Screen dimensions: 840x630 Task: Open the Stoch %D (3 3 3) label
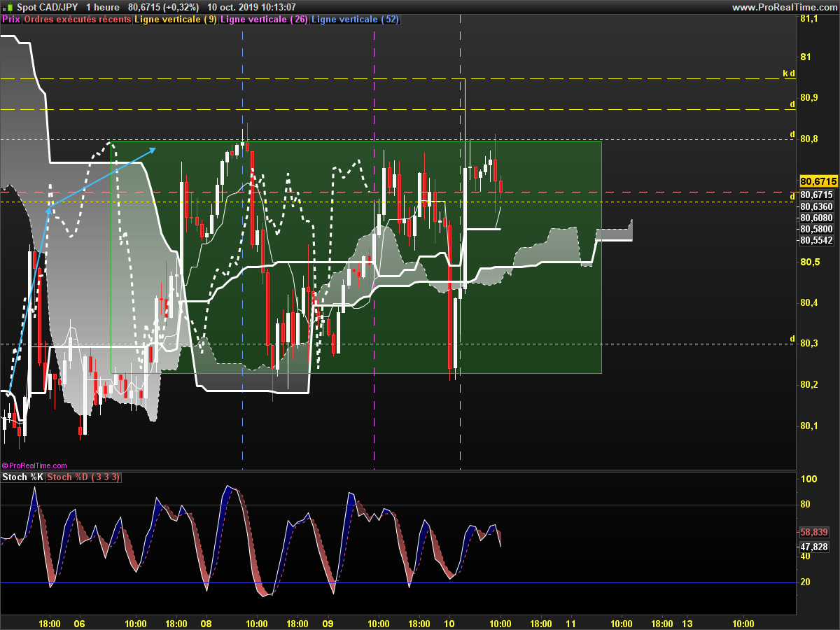click(x=84, y=477)
